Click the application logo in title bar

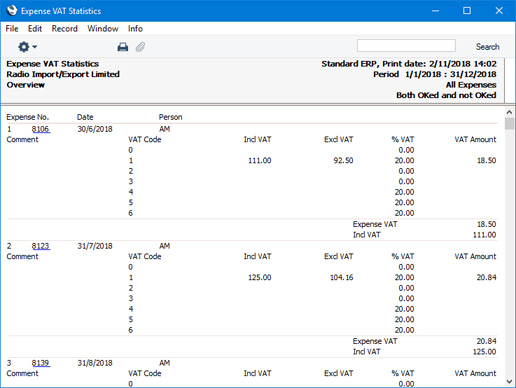(12, 11)
